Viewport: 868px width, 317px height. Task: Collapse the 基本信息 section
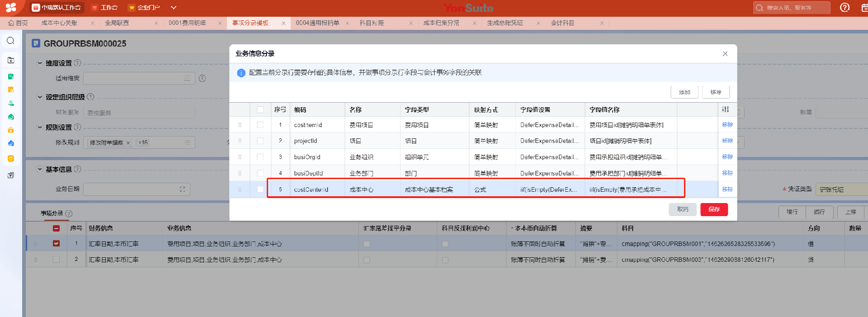pyautogui.click(x=40, y=169)
